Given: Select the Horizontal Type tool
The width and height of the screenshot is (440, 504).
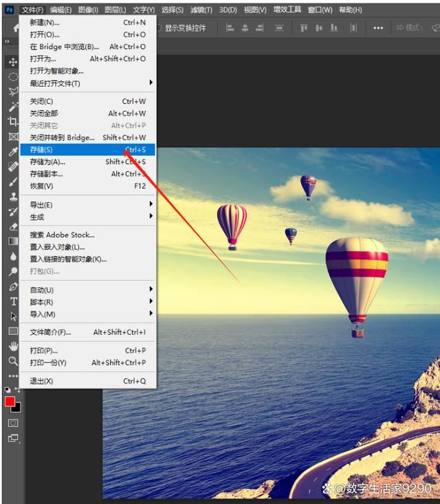Looking at the screenshot, I should pyautogui.click(x=13, y=301).
